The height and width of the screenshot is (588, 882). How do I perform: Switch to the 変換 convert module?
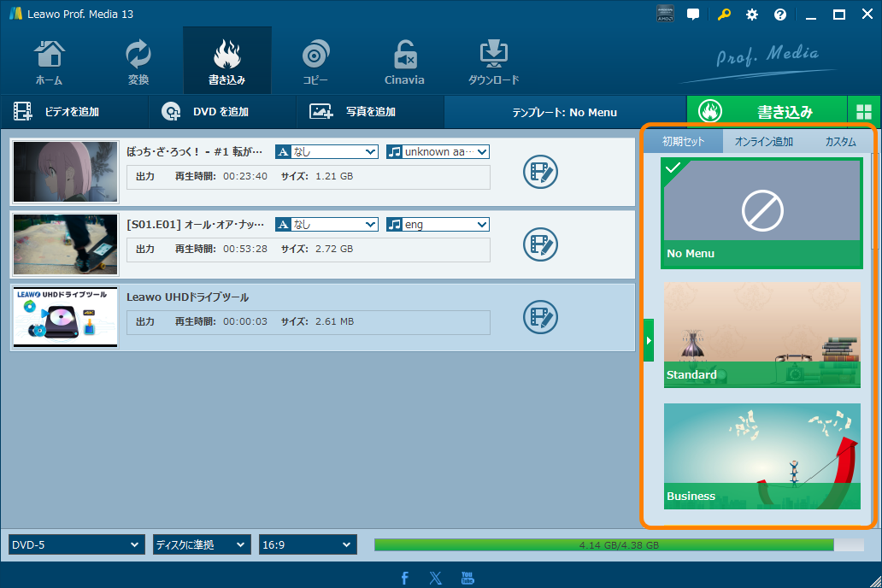coord(138,62)
